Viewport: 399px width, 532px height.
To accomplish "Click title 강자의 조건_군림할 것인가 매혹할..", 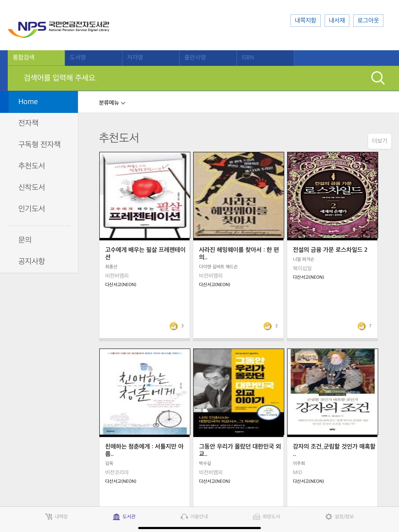I will click(x=334, y=450).
